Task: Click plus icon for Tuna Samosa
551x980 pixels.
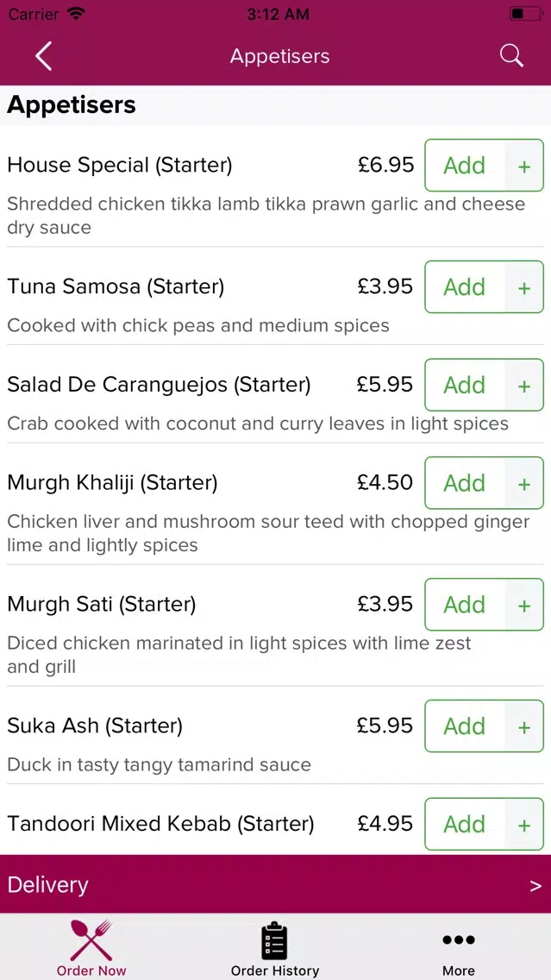Action: [524, 287]
